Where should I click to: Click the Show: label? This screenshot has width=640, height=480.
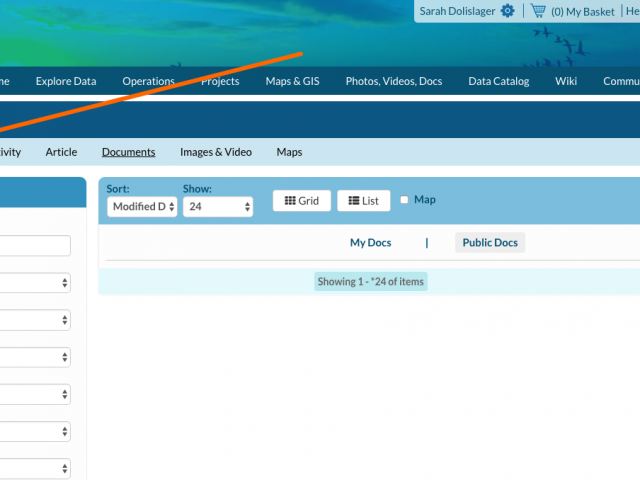click(x=197, y=189)
